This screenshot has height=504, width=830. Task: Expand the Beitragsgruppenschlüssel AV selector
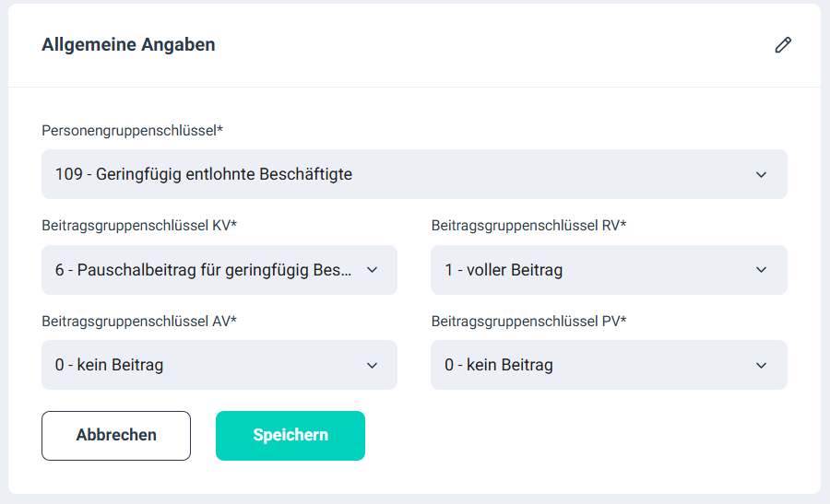pos(219,365)
